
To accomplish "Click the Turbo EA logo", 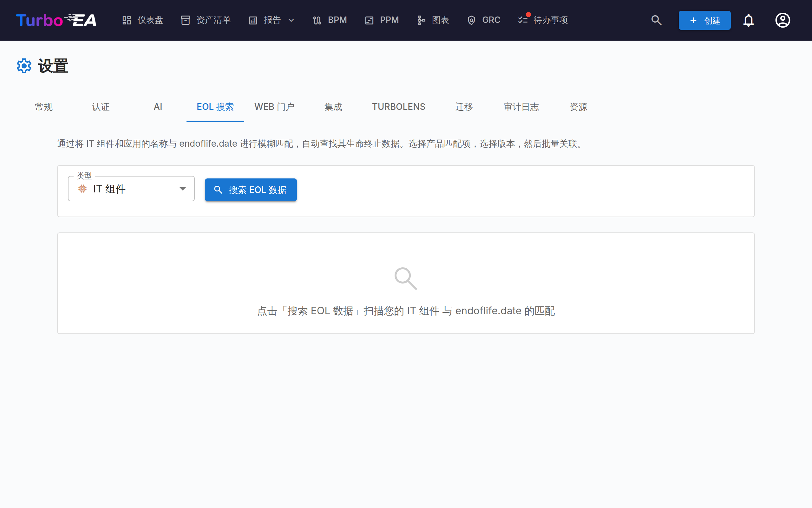I will [56, 20].
